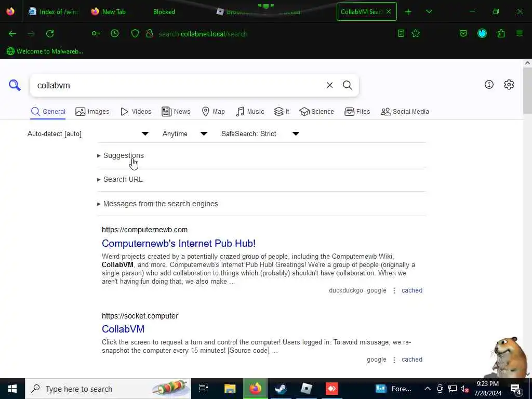Viewport: 532px width, 399px height.
Task: Open list all tabs dropdown chevron
Action: coord(429,12)
